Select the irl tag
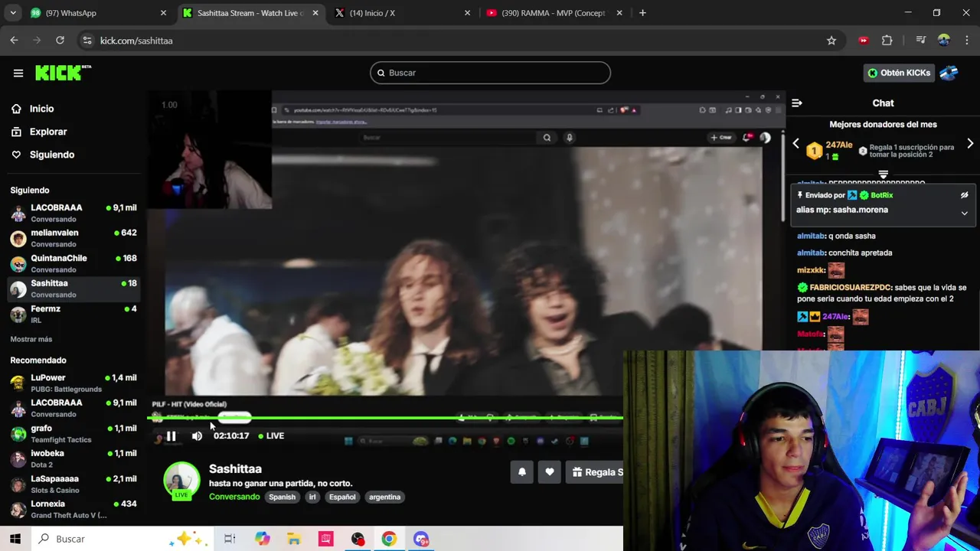This screenshot has height=551, width=980. (312, 497)
